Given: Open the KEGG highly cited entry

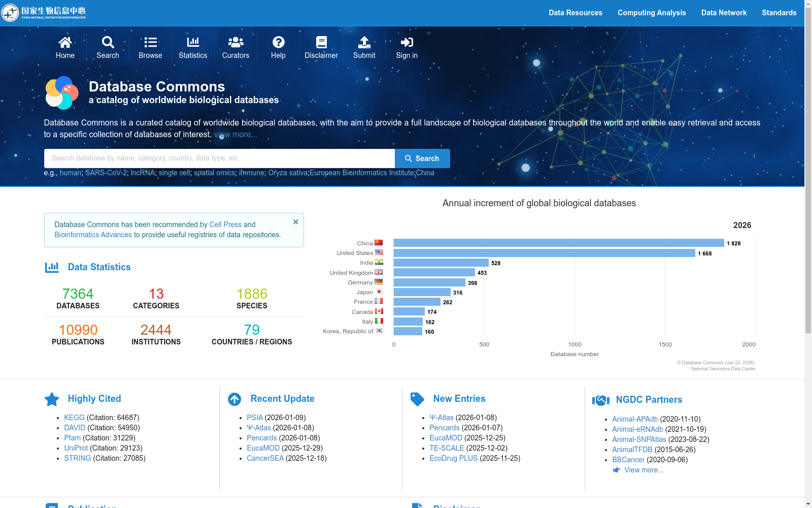Looking at the screenshot, I should click(75, 418).
